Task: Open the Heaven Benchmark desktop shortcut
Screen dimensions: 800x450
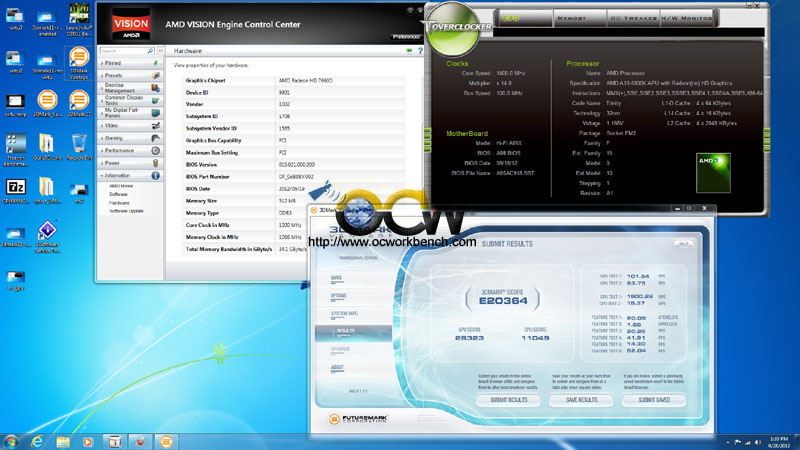Action: (x=15, y=149)
